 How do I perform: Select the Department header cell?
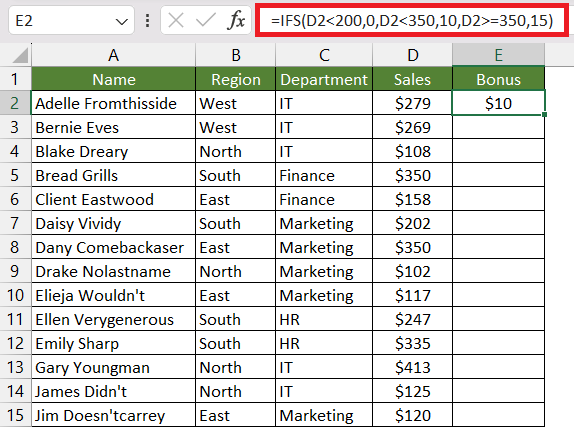pyautogui.click(x=324, y=79)
